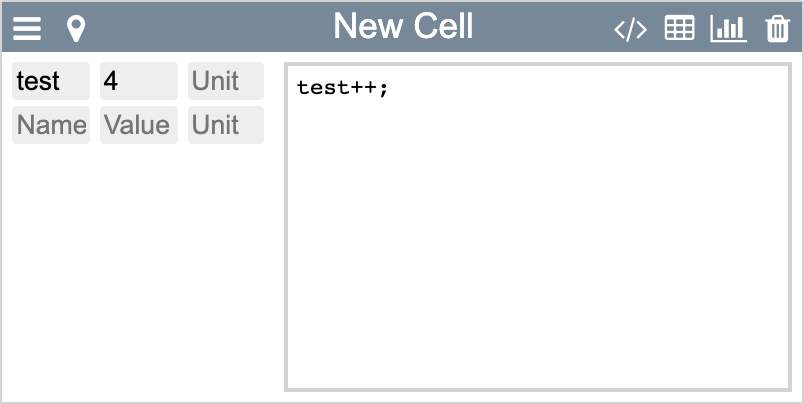Click the value field containing 4
The width and height of the screenshot is (804, 404).
[x=138, y=81]
